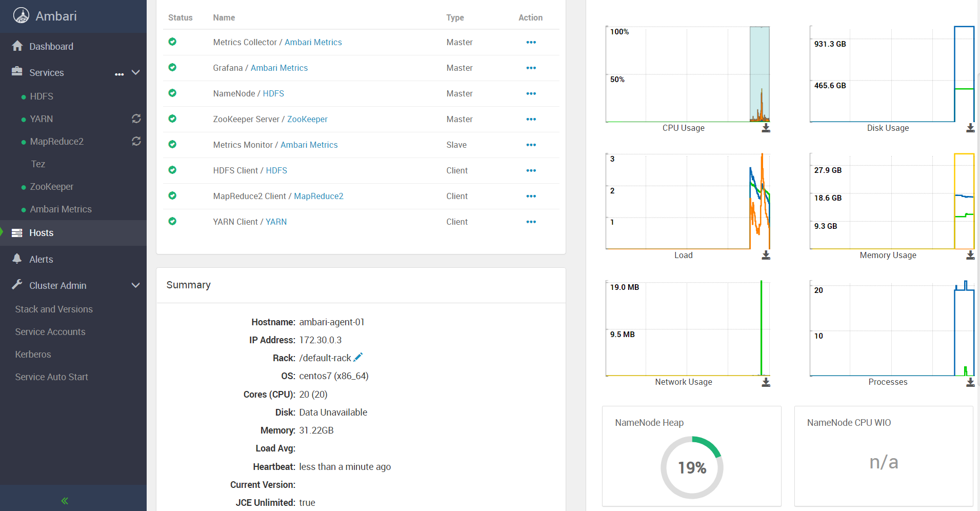Open the Tez service in sidebar
This screenshot has width=980, height=511.
click(38, 164)
